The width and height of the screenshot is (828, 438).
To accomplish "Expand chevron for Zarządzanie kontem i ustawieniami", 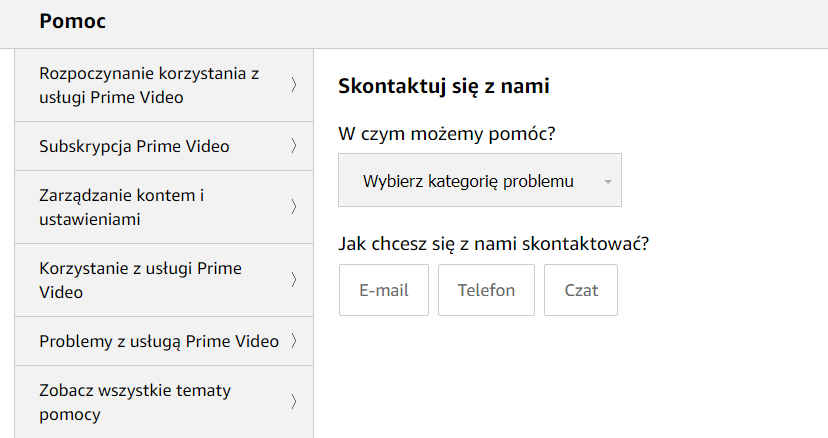I will [294, 207].
